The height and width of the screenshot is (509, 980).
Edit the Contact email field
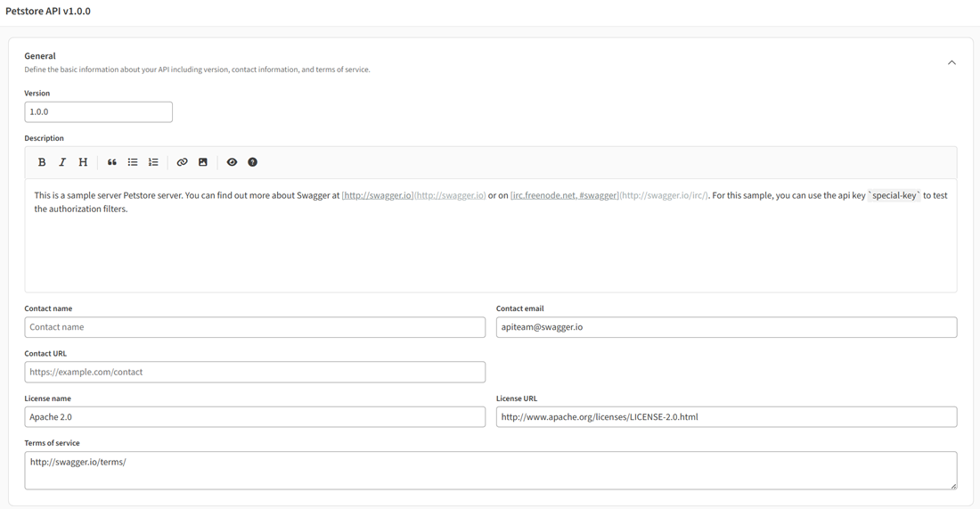(726, 327)
